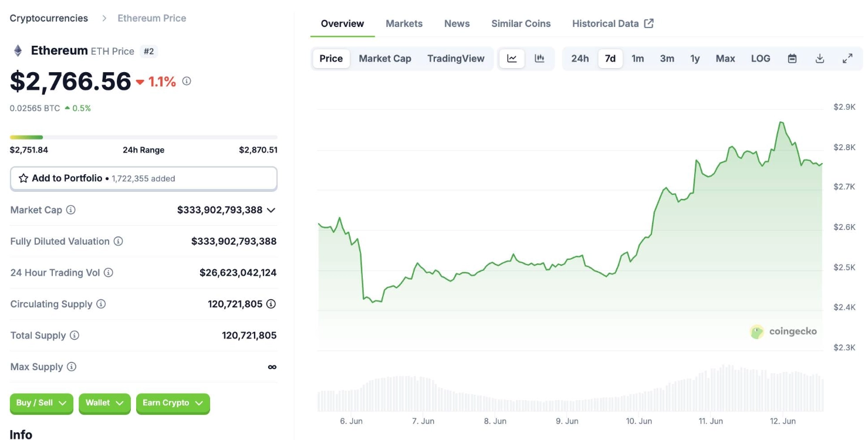Click the 24h Range progress bar
Screen dimensions: 868x440
[x=144, y=137]
